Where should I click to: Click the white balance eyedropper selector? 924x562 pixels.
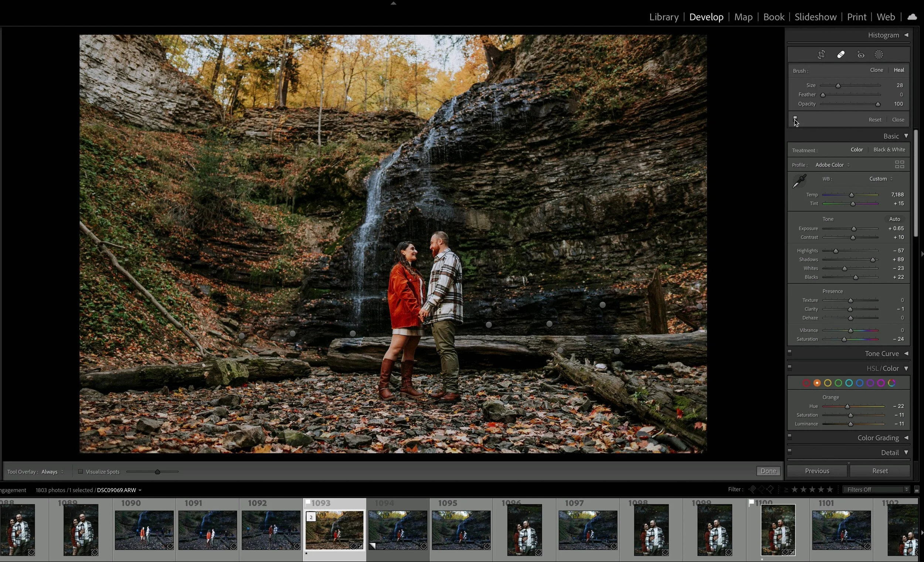point(799,181)
